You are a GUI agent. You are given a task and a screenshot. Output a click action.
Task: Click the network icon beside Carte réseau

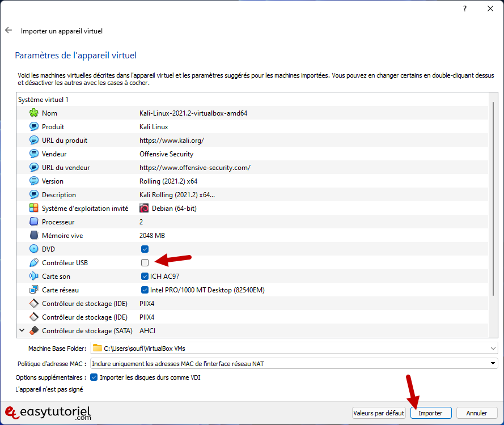click(34, 290)
